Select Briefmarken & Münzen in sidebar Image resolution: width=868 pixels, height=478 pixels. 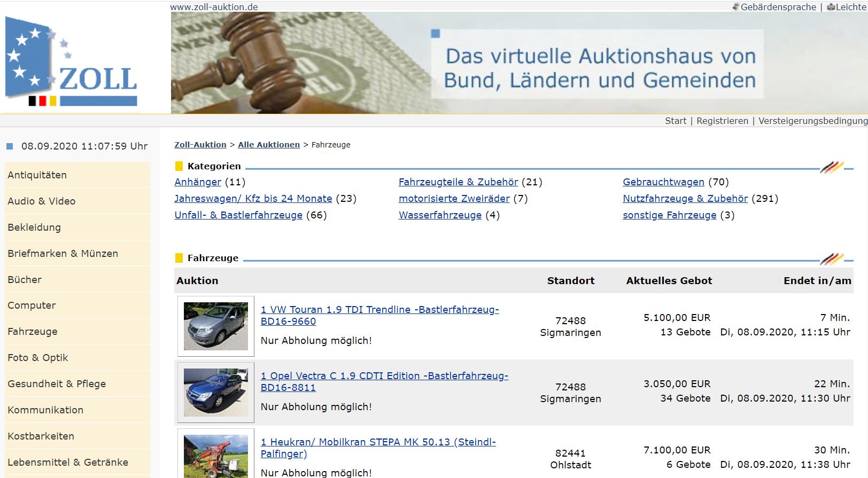point(77,254)
